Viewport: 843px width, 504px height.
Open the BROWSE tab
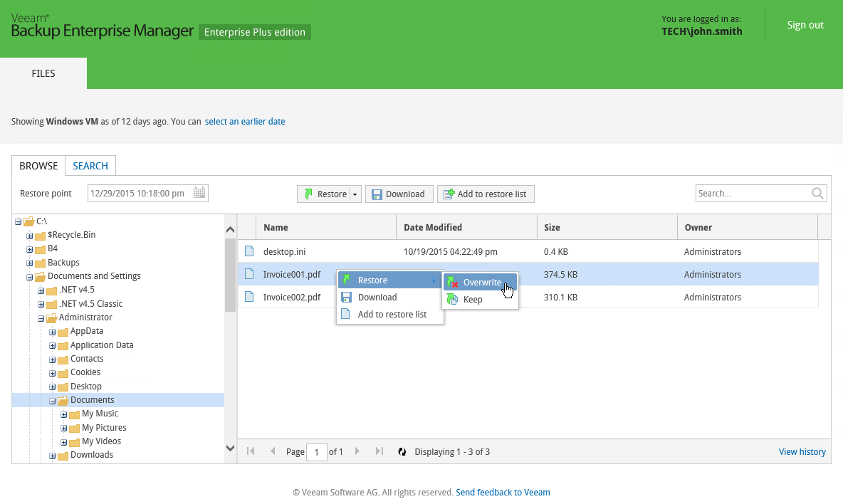tap(38, 165)
